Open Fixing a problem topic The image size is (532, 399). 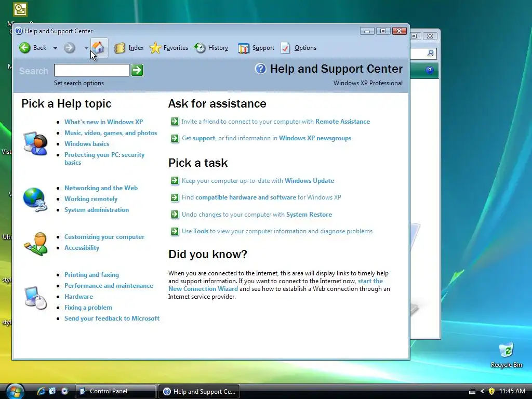[88, 308]
